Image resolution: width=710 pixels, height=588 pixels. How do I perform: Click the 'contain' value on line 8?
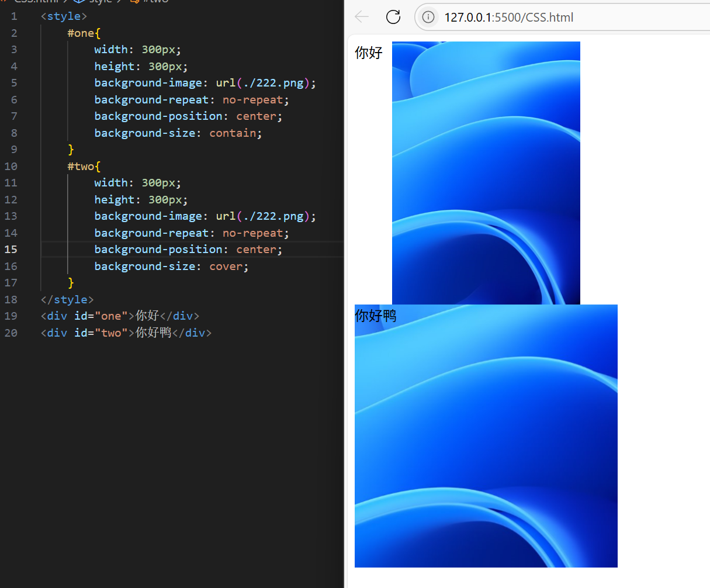pyautogui.click(x=233, y=133)
